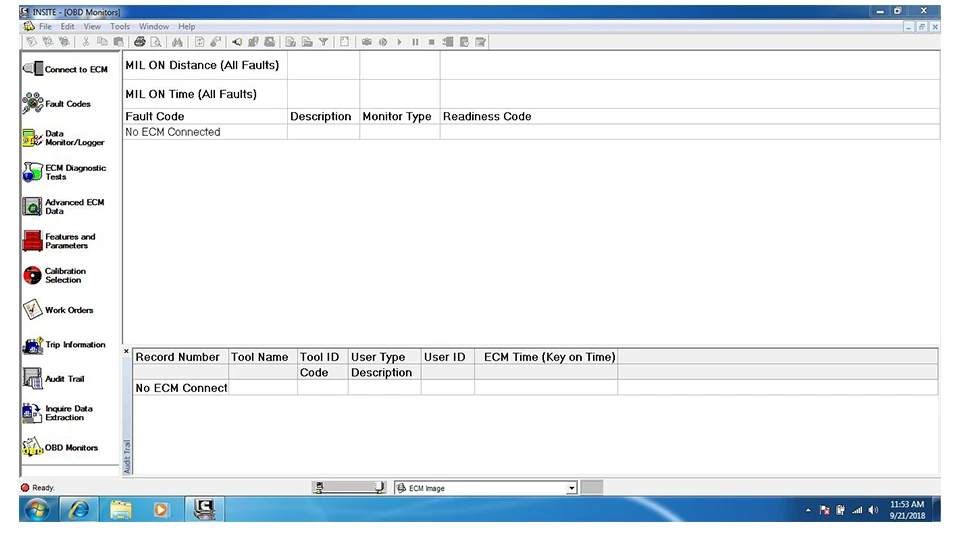Open the View menu
The height and width of the screenshot is (541, 960).
tap(92, 26)
